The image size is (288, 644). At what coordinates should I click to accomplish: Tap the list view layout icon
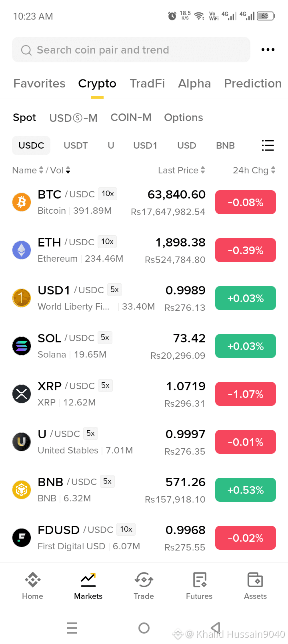click(268, 145)
